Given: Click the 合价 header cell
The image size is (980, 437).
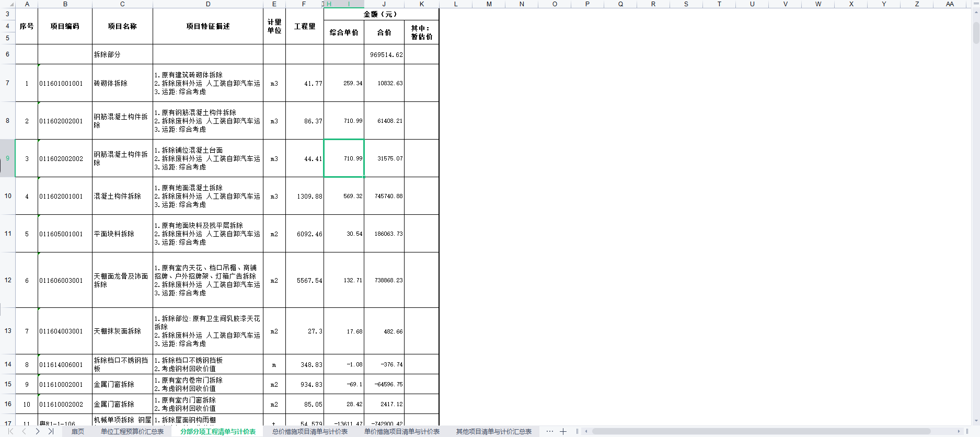Looking at the screenshot, I should (x=384, y=32).
